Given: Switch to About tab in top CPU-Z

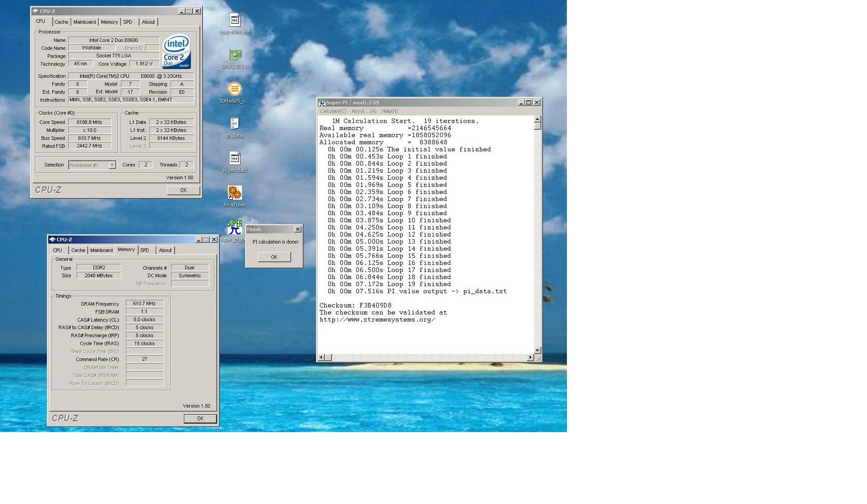Looking at the screenshot, I should click(x=148, y=22).
